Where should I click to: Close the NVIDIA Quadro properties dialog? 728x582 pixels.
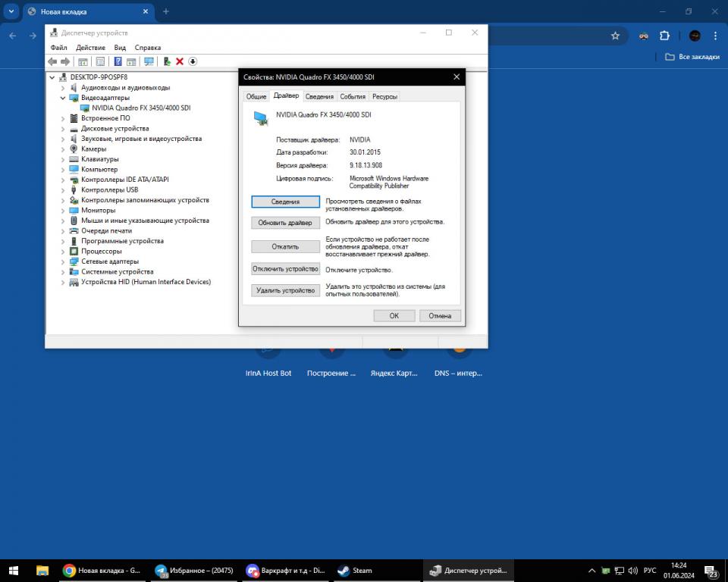(x=457, y=77)
